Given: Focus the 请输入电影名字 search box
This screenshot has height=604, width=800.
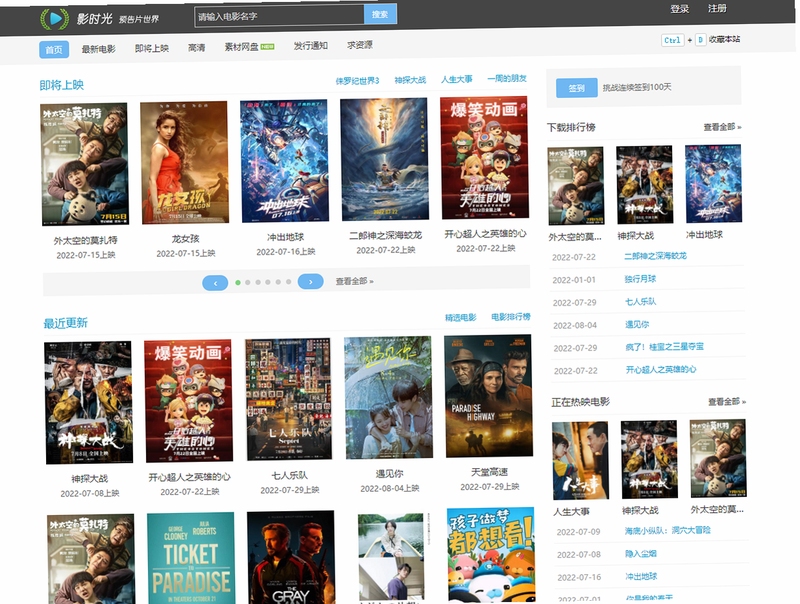Looking at the screenshot, I should tap(279, 16).
